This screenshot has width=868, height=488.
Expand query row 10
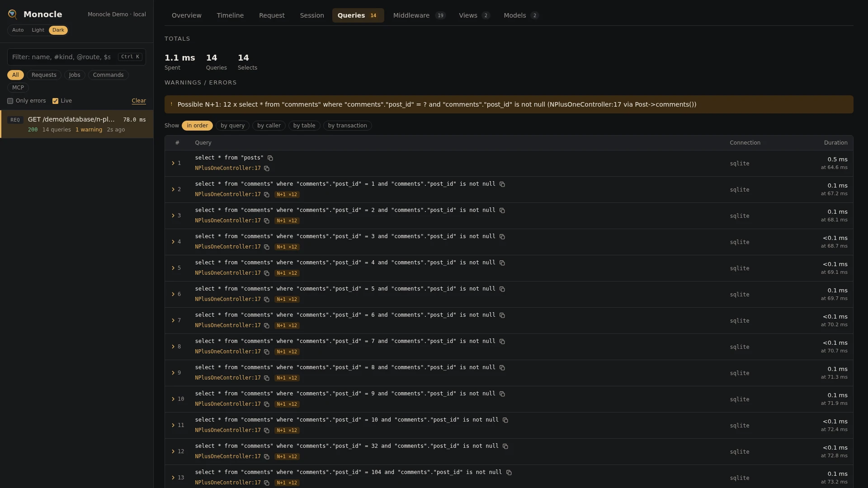click(x=173, y=399)
